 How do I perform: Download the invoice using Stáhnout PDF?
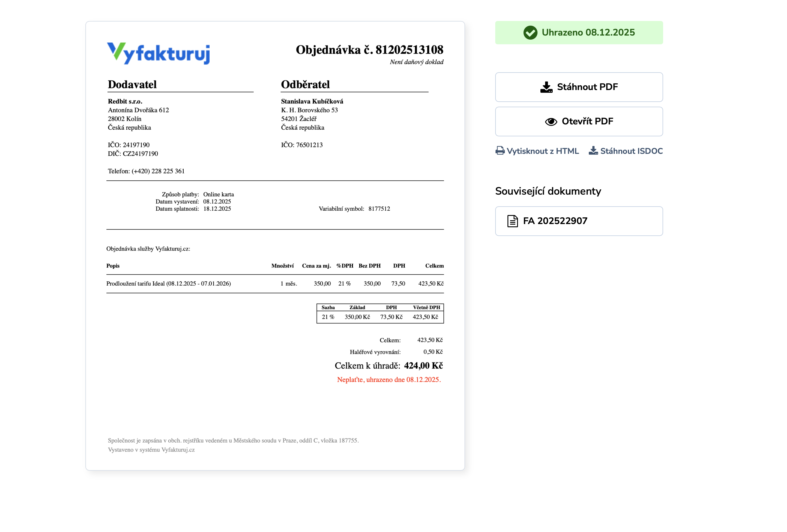click(x=578, y=87)
